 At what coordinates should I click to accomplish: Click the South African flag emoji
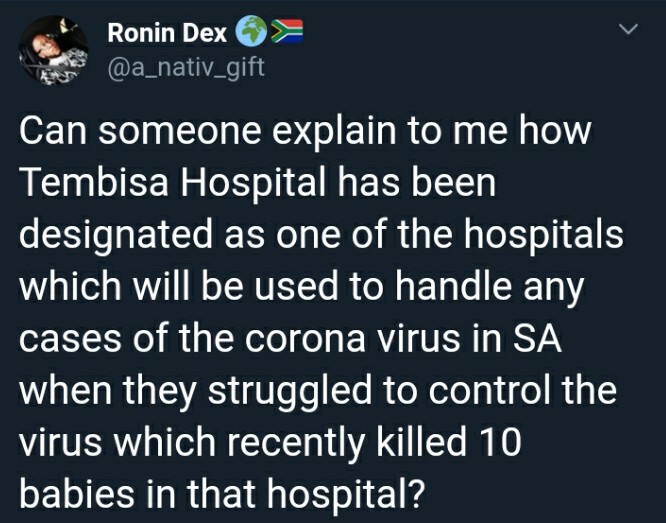tap(287, 31)
